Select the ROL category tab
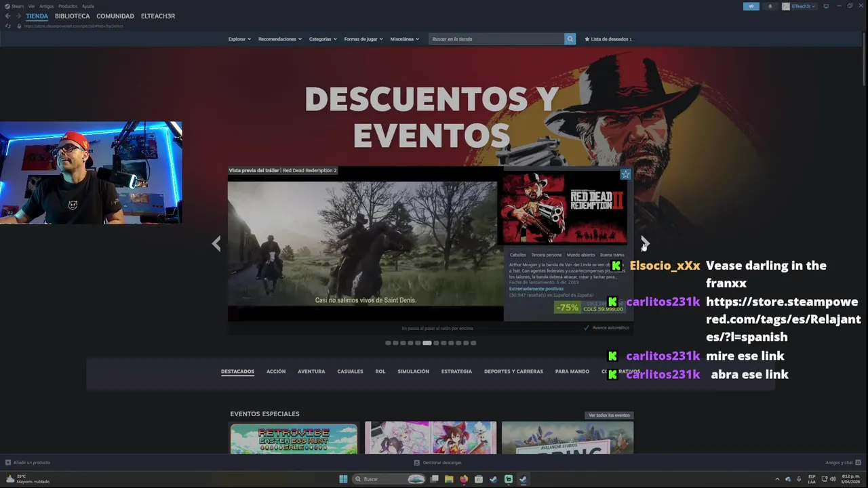 (380, 371)
